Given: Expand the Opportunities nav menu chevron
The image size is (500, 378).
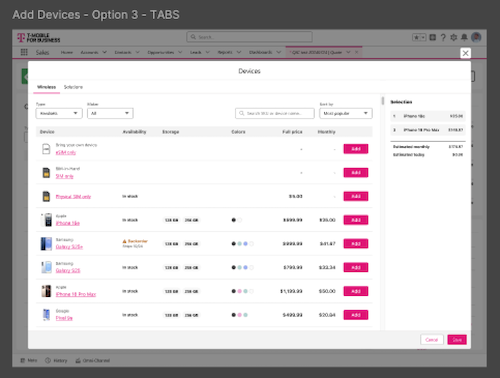Looking at the screenshot, I should (180, 52).
